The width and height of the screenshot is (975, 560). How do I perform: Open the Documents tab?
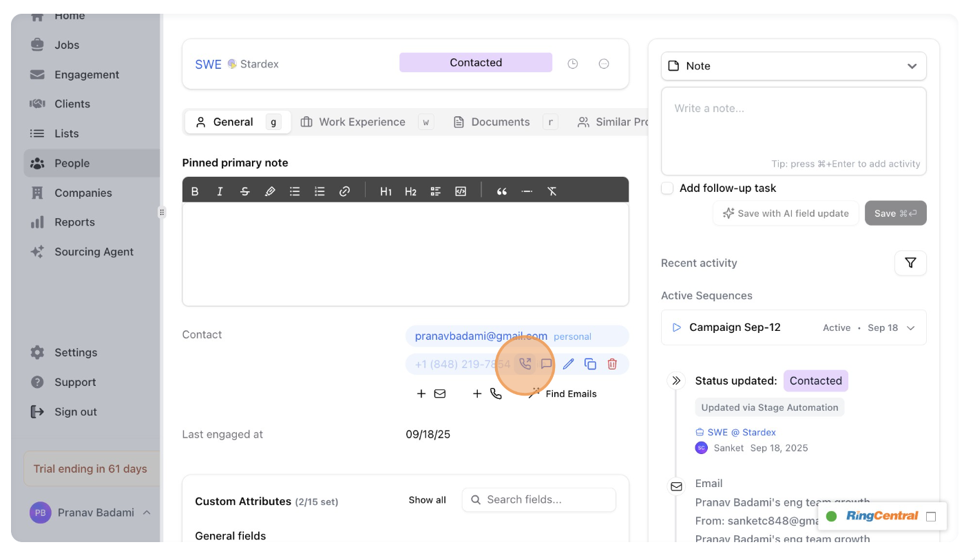coord(505,122)
